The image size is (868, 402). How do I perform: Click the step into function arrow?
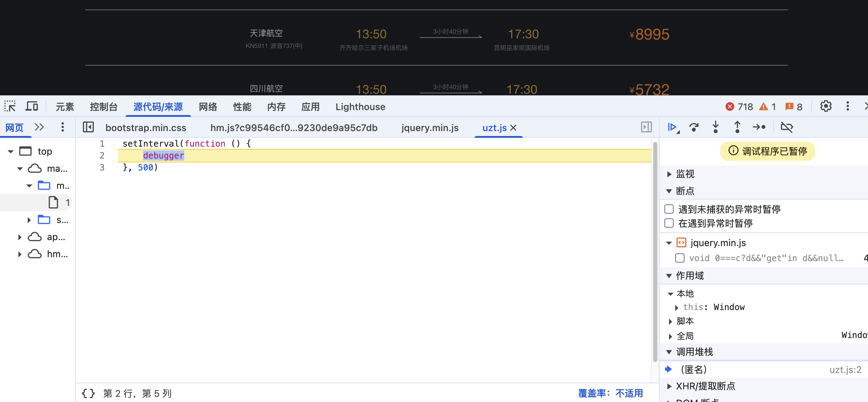715,127
